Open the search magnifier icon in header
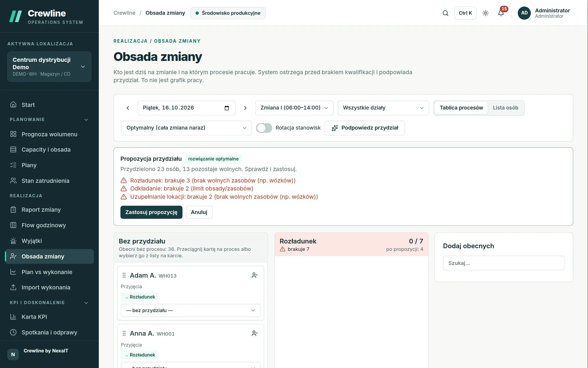This screenshot has height=368, width=588. point(445,13)
